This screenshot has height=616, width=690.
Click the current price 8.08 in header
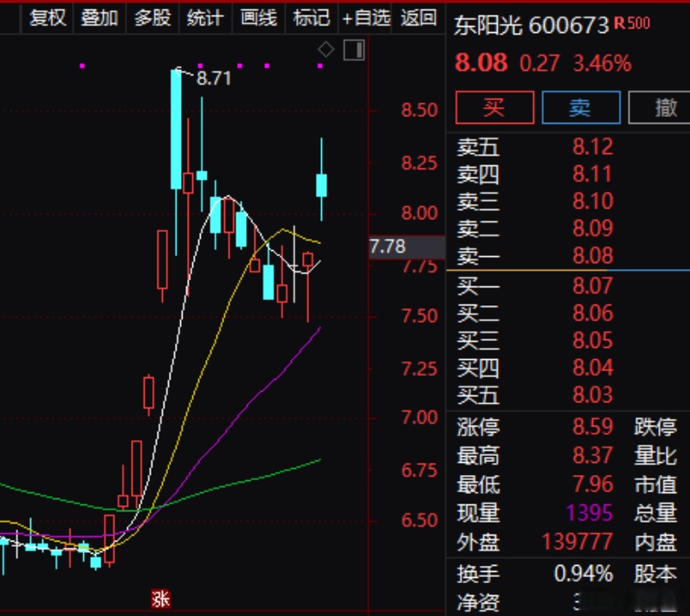481,63
